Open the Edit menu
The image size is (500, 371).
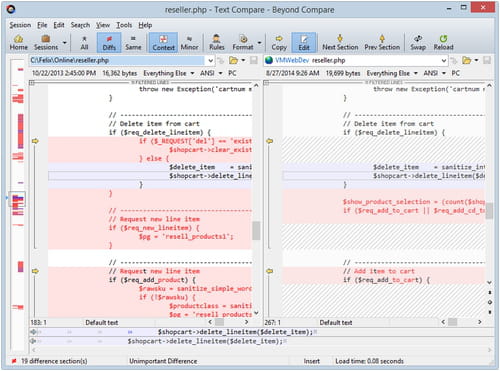(59, 25)
